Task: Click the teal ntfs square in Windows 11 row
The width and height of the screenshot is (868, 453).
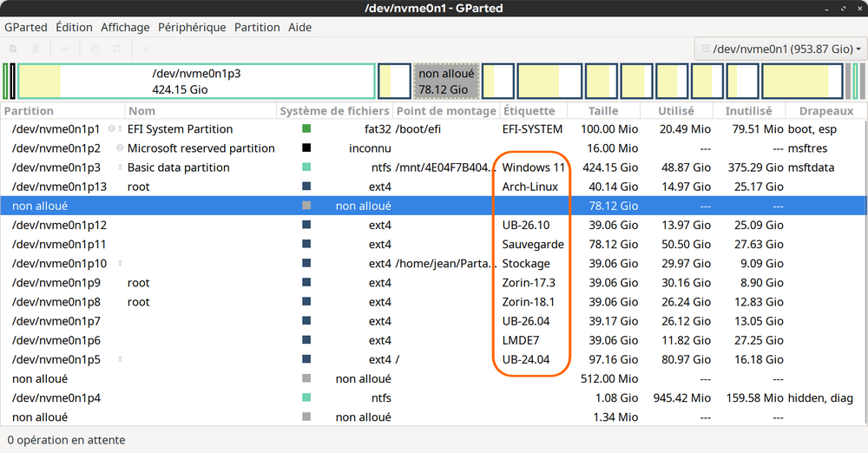Action: coord(306,167)
